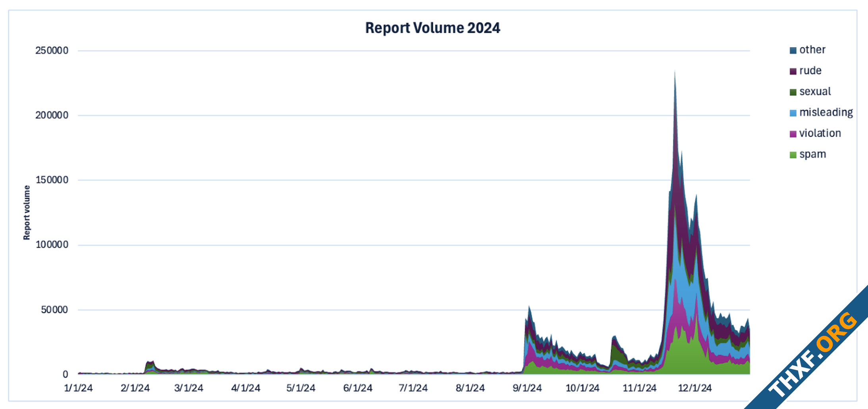The height and width of the screenshot is (409, 868).
Task: Click the 100000 y-axis label
Action: click(52, 245)
